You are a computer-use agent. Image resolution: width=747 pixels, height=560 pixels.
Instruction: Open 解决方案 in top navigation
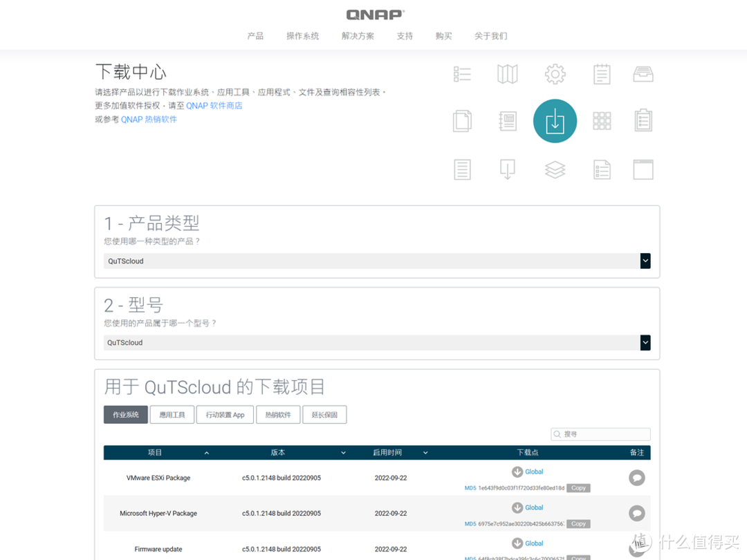358,36
